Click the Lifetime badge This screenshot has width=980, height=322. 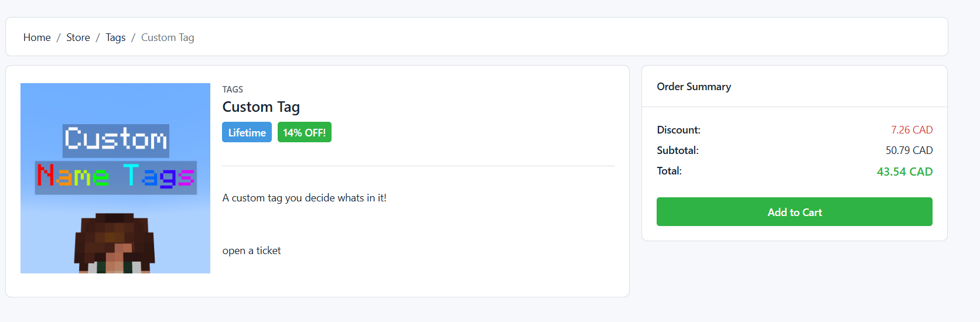tap(247, 132)
